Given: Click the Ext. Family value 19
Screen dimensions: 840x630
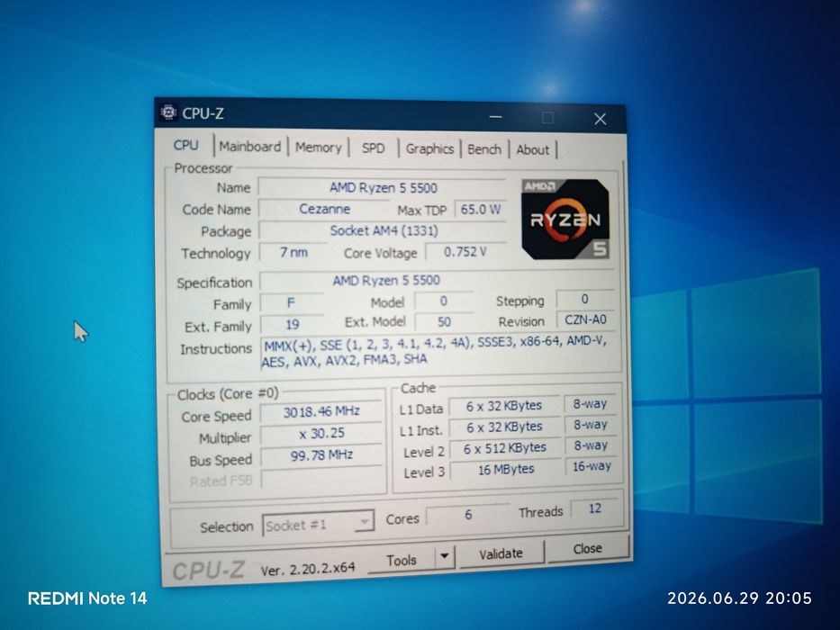Looking at the screenshot, I should coord(292,324).
